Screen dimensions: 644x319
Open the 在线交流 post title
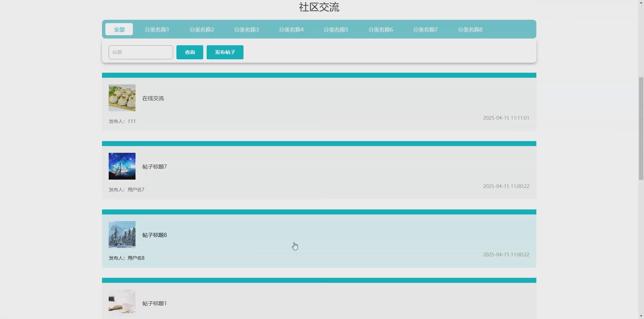point(153,98)
